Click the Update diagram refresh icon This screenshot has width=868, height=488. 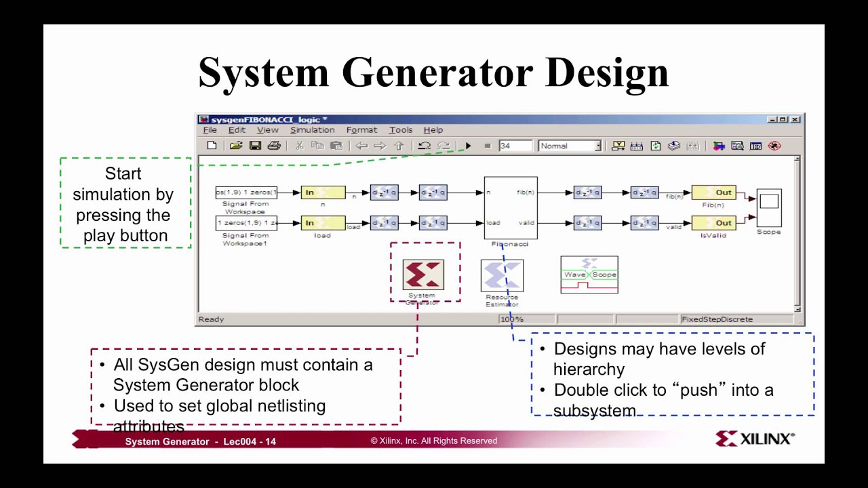(x=655, y=146)
